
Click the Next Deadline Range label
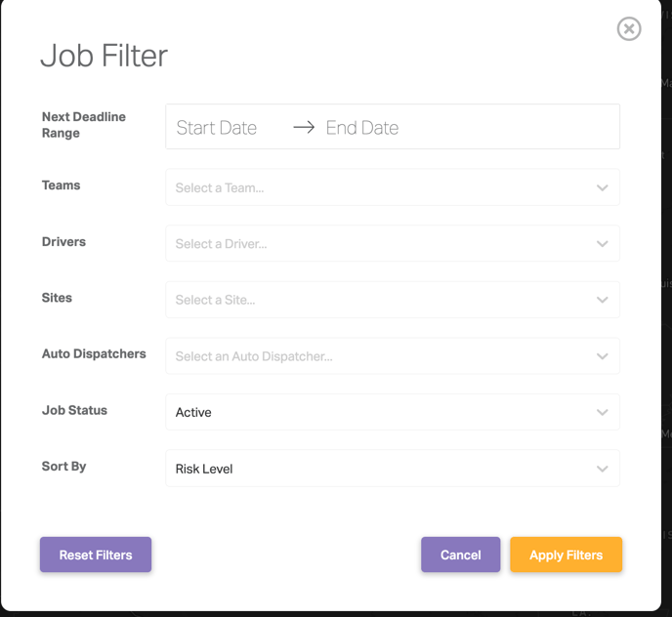pos(84,125)
